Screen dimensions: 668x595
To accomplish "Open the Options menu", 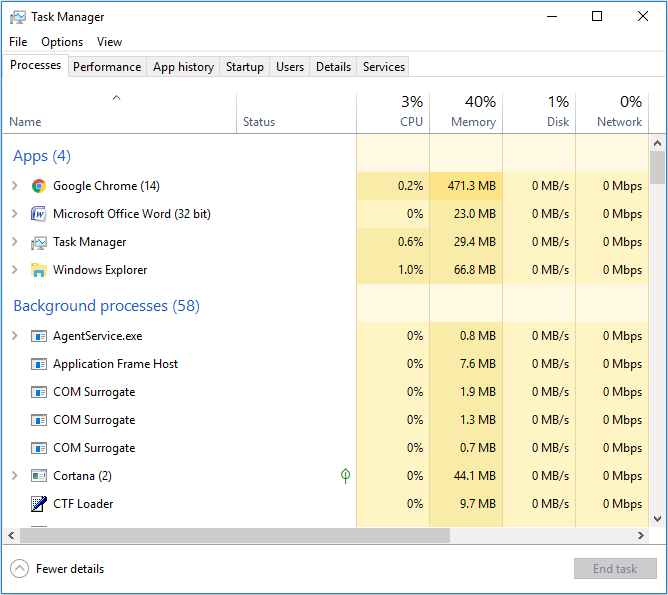I will point(62,42).
